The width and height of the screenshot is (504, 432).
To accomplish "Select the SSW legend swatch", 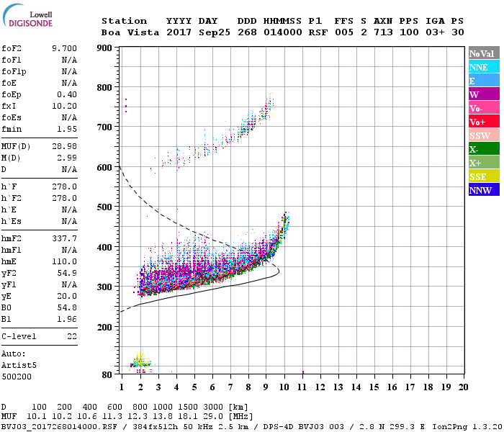I will 484,135.
